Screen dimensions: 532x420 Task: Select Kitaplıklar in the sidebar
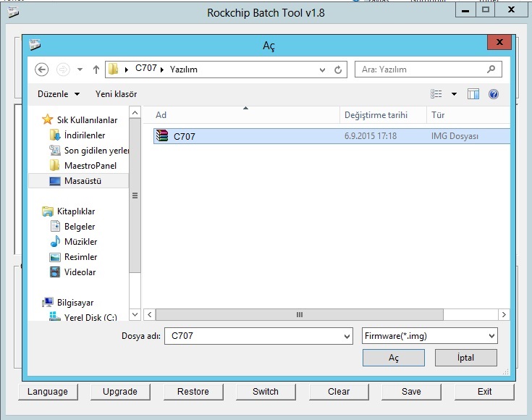pyautogui.click(x=76, y=211)
